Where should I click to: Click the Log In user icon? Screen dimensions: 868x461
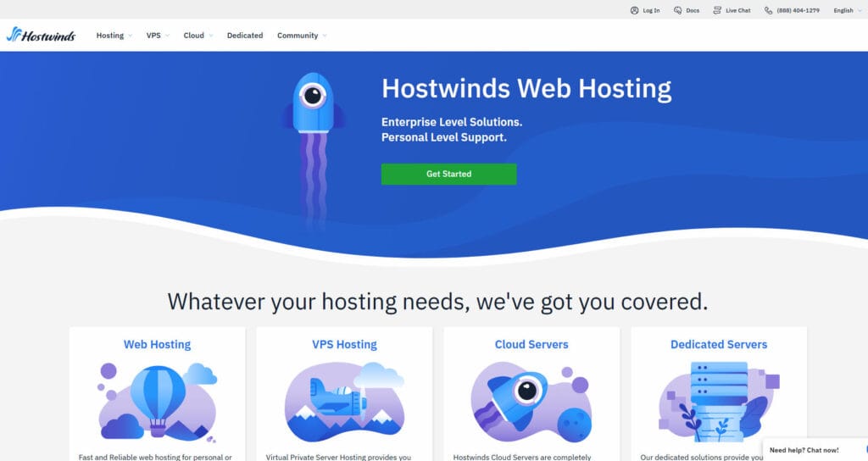[x=634, y=10]
